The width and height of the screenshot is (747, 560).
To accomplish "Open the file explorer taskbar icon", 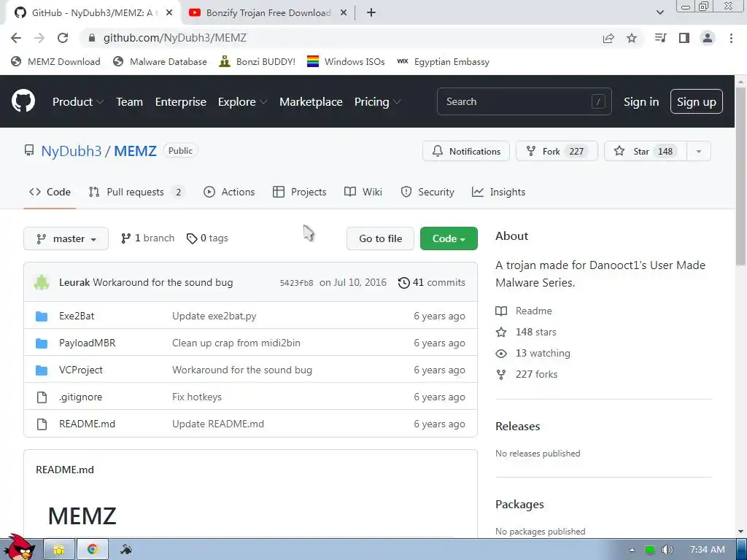I will click(59, 550).
